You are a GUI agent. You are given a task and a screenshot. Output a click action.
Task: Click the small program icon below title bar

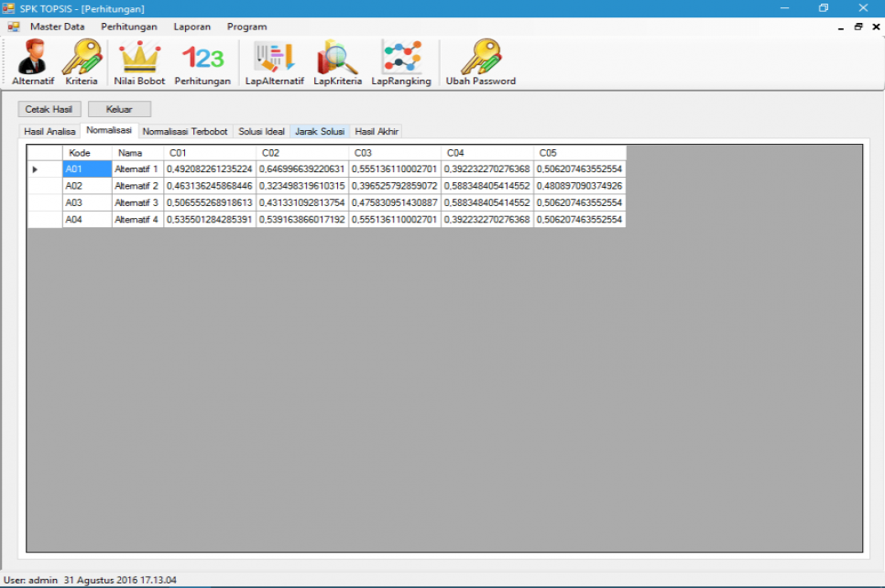(12, 27)
